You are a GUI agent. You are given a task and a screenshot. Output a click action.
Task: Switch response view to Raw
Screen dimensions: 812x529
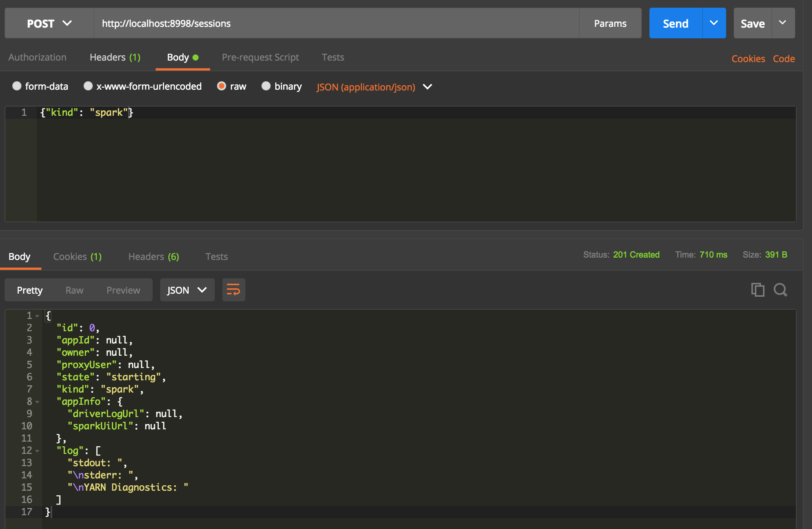tap(74, 290)
